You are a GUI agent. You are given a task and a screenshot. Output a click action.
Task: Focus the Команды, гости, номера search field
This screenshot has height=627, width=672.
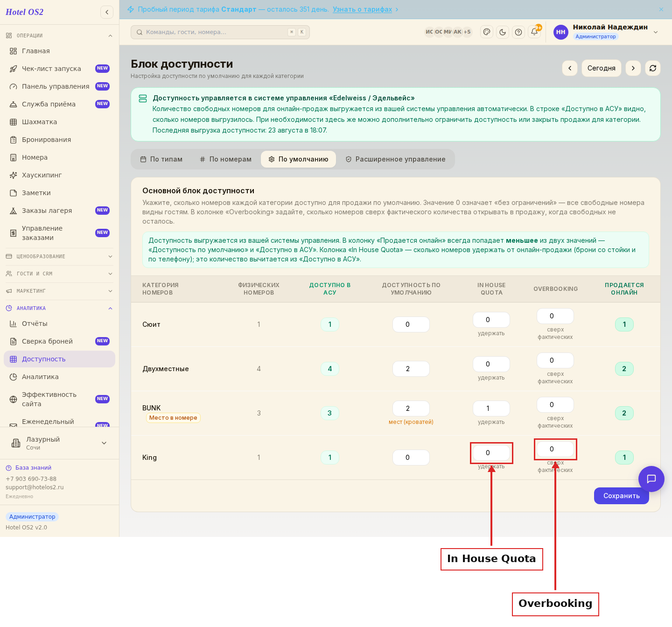coord(220,32)
